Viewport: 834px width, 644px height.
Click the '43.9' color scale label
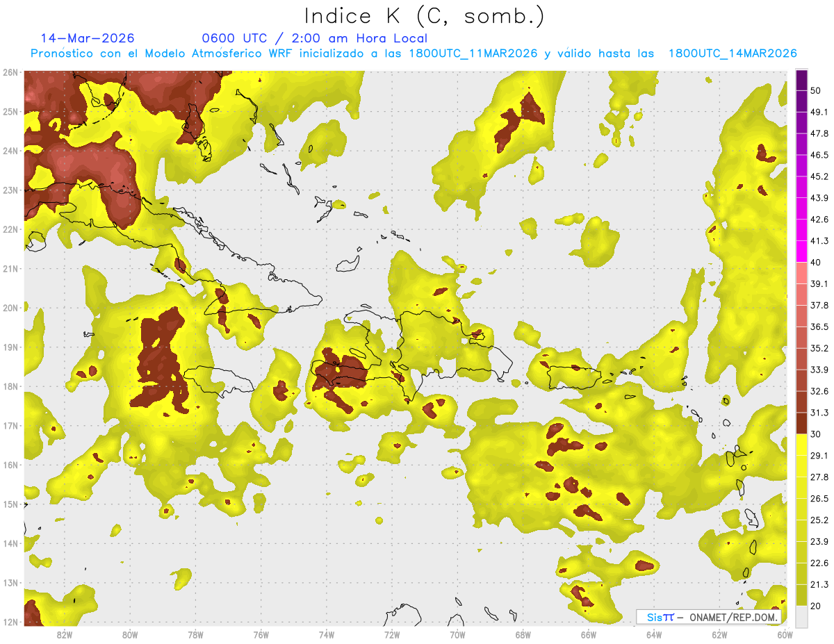click(x=819, y=198)
